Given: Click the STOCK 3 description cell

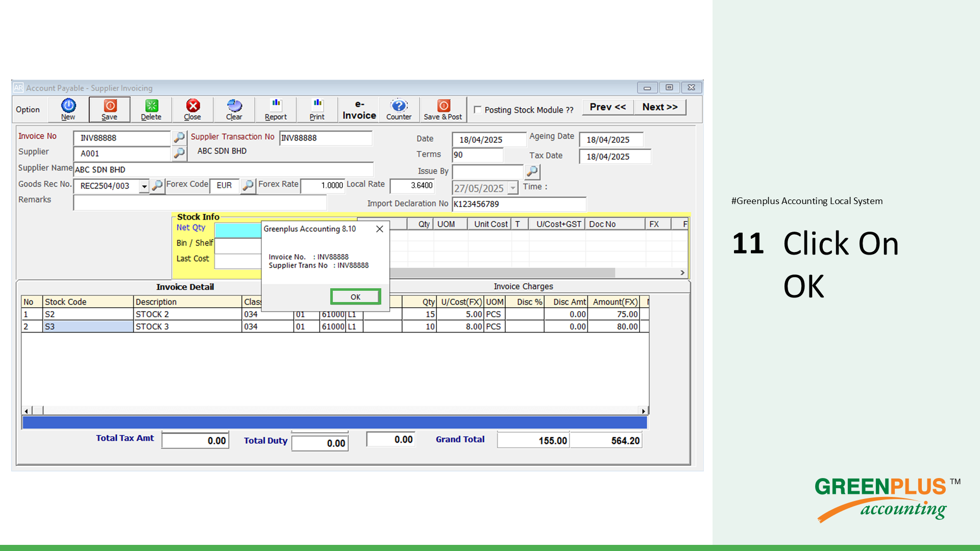Looking at the screenshot, I should 187,327.
